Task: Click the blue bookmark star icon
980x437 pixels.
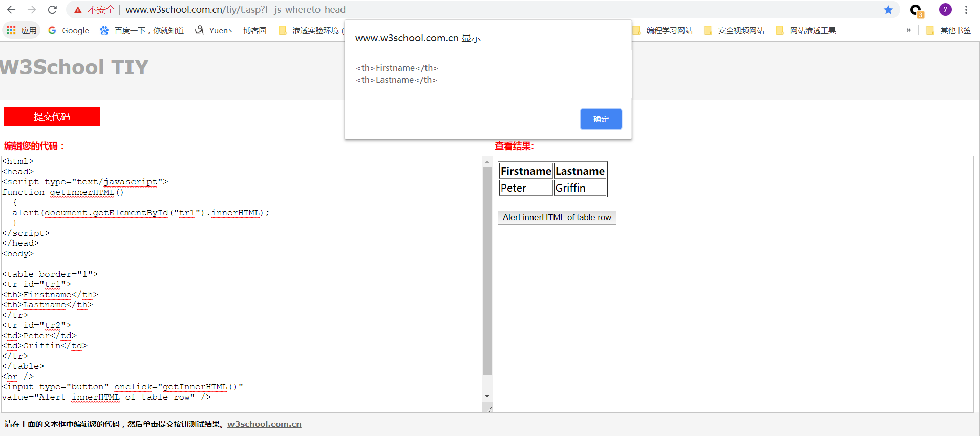Action: click(x=888, y=10)
